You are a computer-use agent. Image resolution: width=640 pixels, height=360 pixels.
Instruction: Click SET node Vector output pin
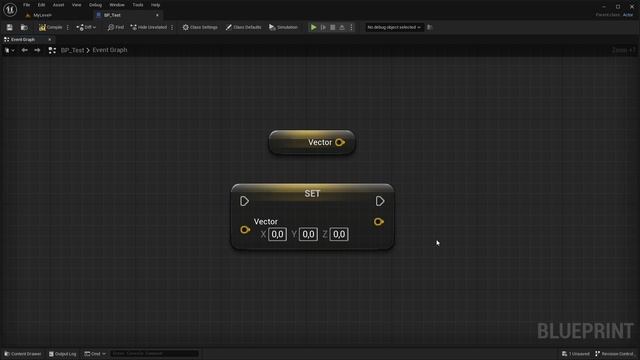coord(379,222)
